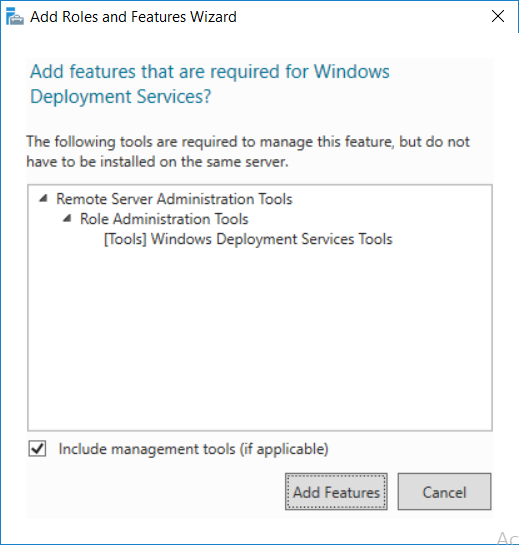Click the have to be installed text line
The height and width of the screenshot is (545, 519).
coord(157,162)
